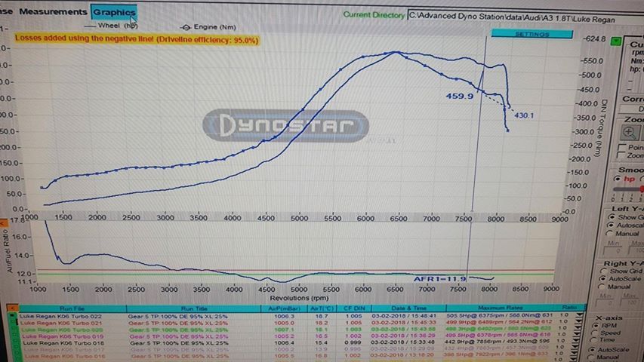Click the zoom-in magnifier icon

pyautogui.click(x=630, y=133)
